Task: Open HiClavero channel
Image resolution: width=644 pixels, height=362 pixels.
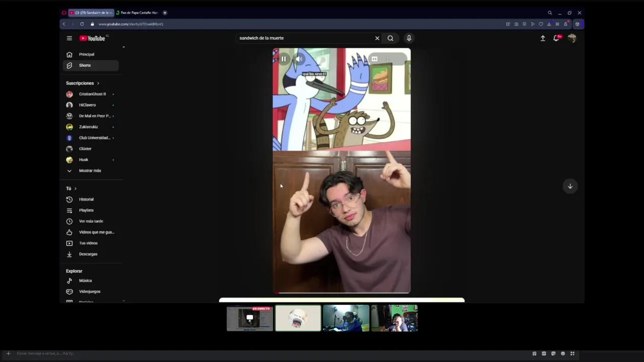Action: coord(91,105)
